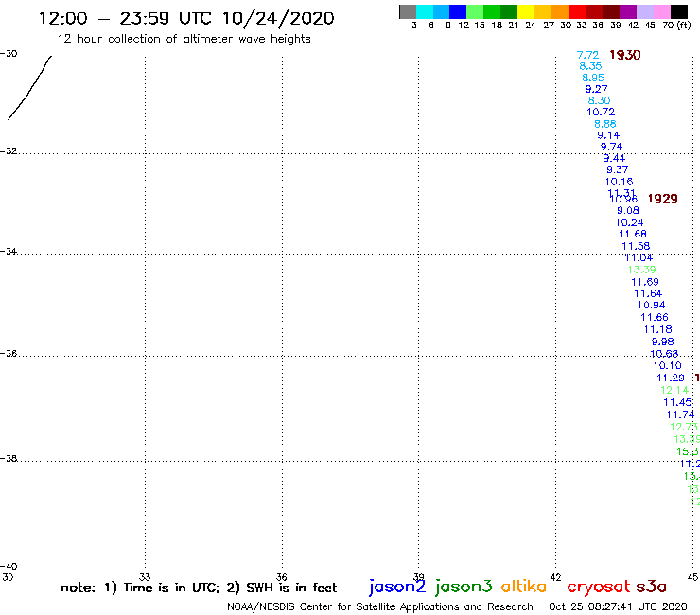
Task: Click the purple swatch in the color scale
Action: tap(628, 11)
